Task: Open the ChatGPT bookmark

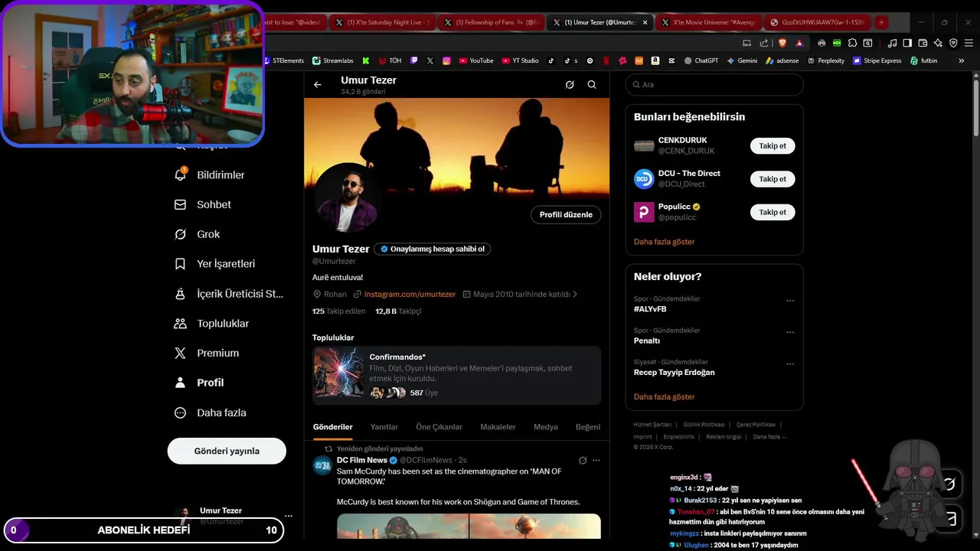Action: pyautogui.click(x=700, y=60)
